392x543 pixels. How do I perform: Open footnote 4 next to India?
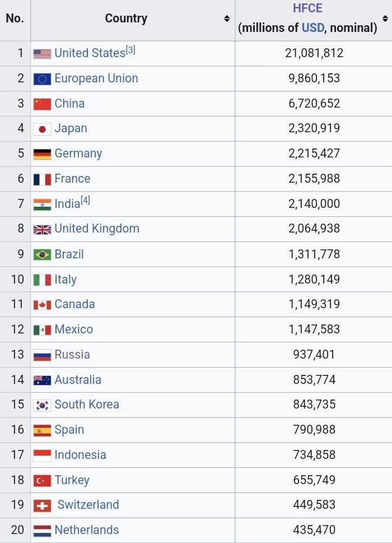click(x=85, y=201)
